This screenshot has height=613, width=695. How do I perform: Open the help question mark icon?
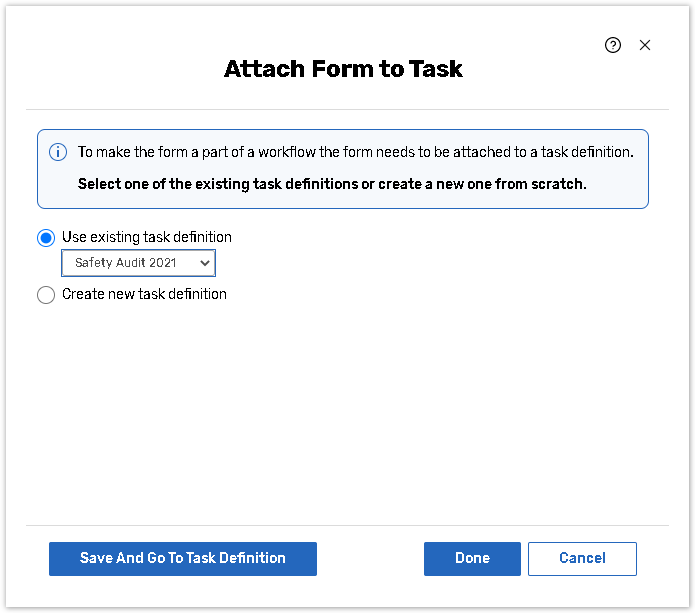[613, 45]
